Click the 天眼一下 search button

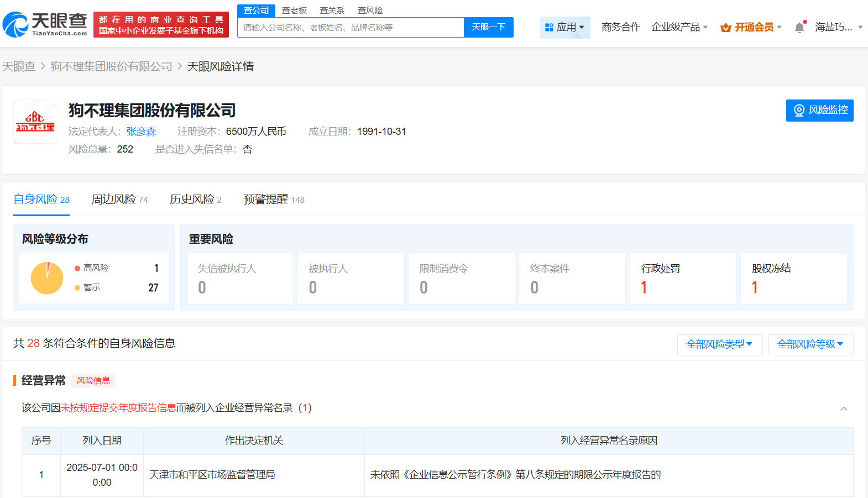tap(488, 27)
